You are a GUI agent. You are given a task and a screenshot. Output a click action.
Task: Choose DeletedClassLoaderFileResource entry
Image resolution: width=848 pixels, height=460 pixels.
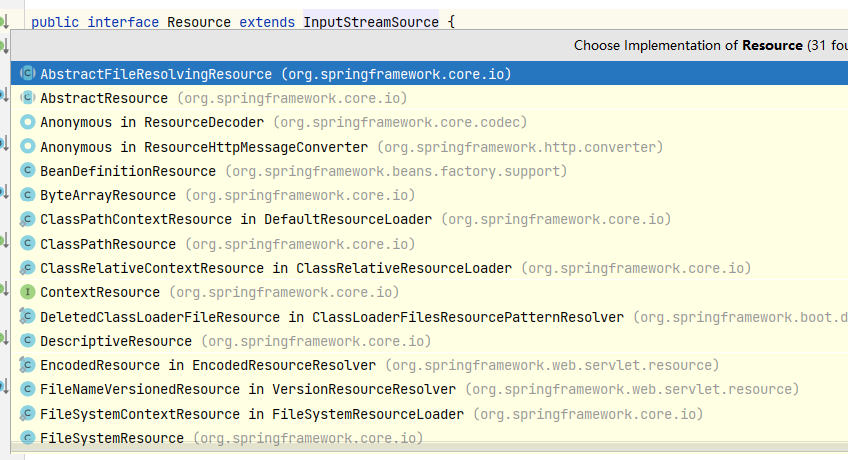click(429, 317)
